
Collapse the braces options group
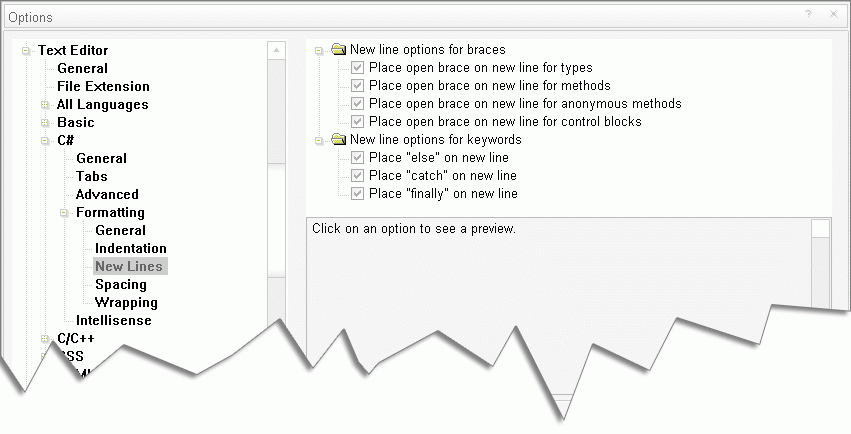click(x=319, y=49)
